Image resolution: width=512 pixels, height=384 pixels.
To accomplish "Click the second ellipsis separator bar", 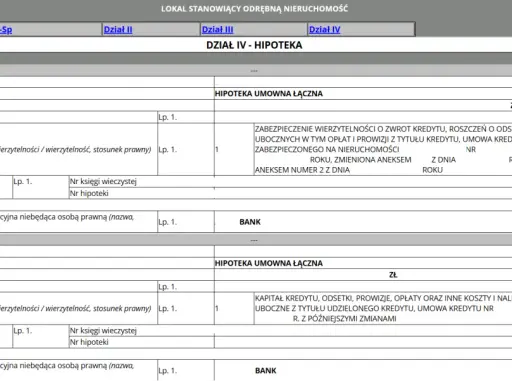I will [256, 240].
